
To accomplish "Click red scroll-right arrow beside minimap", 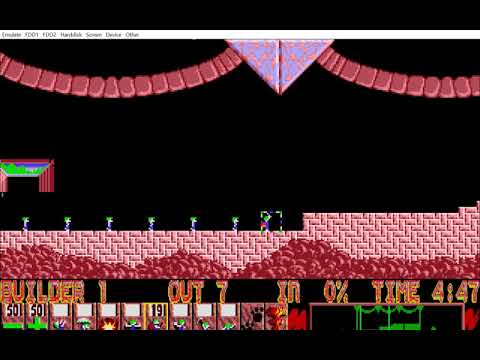I will (x=472, y=318).
